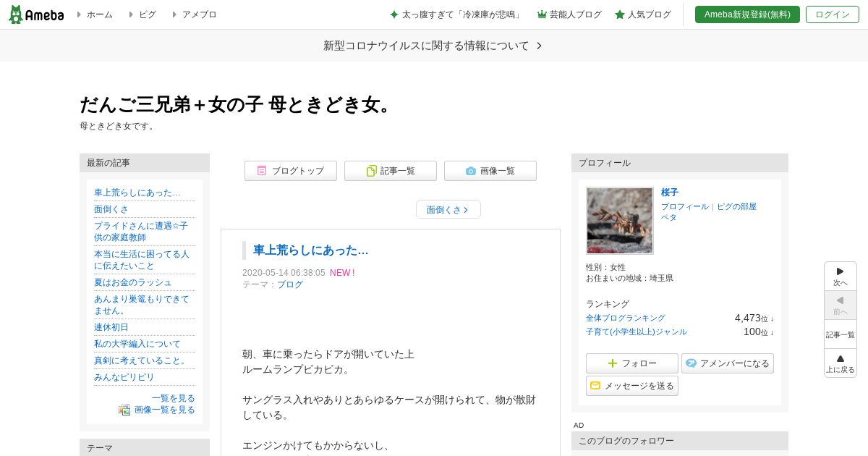Select sidebar article 連休初日
This screenshot has width=868, height=456.
111,327
